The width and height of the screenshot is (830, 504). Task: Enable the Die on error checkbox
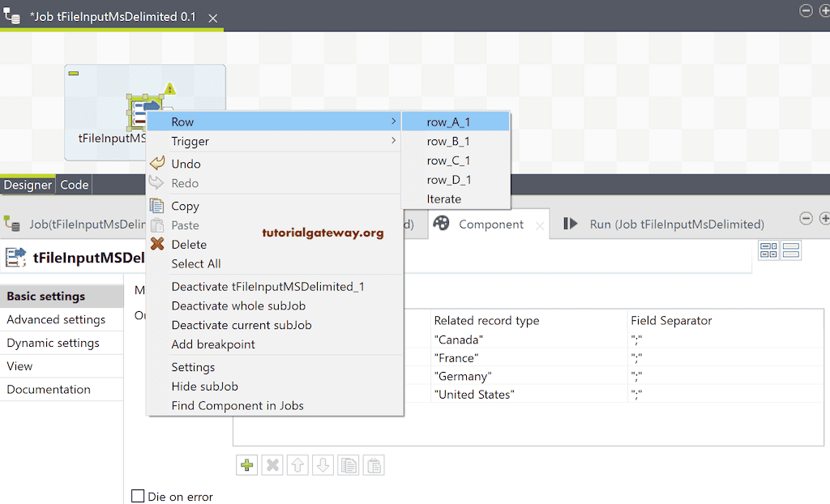pos(136,496)
